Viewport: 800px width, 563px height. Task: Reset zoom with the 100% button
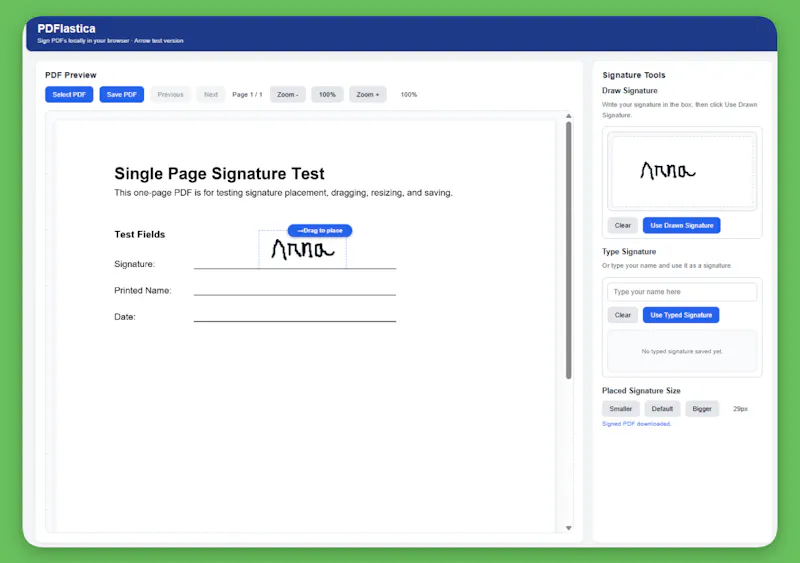327,94
